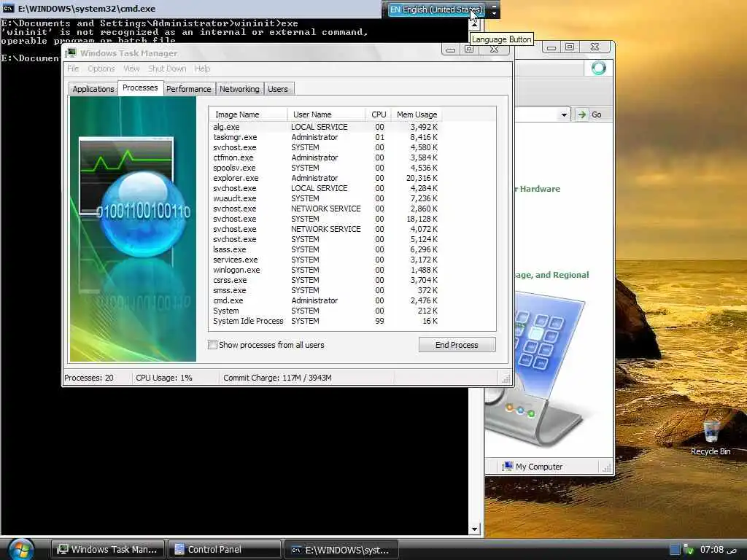
Task: Open the Language and Regional link
Action: pos(551,275)
